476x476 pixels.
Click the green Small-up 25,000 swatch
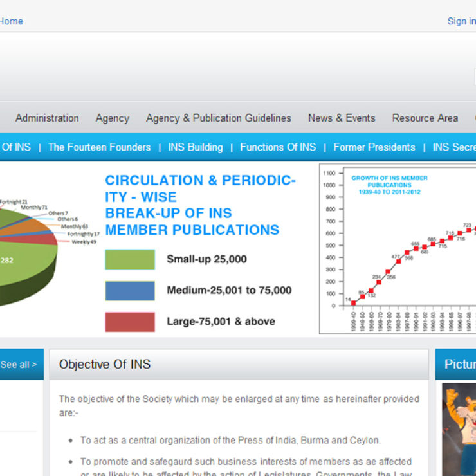(x=130, y=259)
